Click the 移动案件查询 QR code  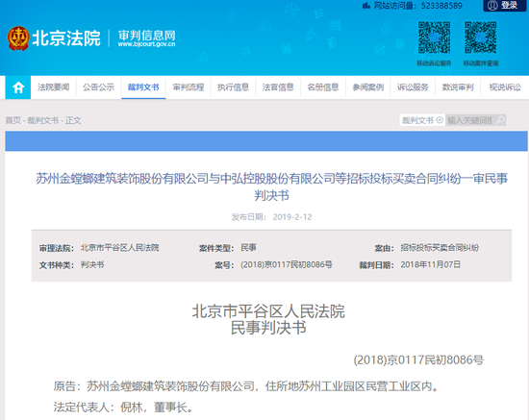(480, 37)
